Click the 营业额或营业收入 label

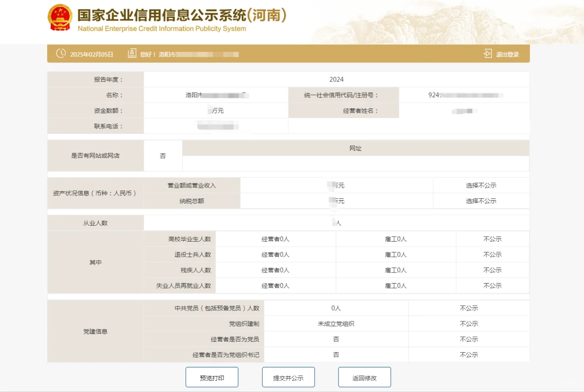[x=192, y=186]
